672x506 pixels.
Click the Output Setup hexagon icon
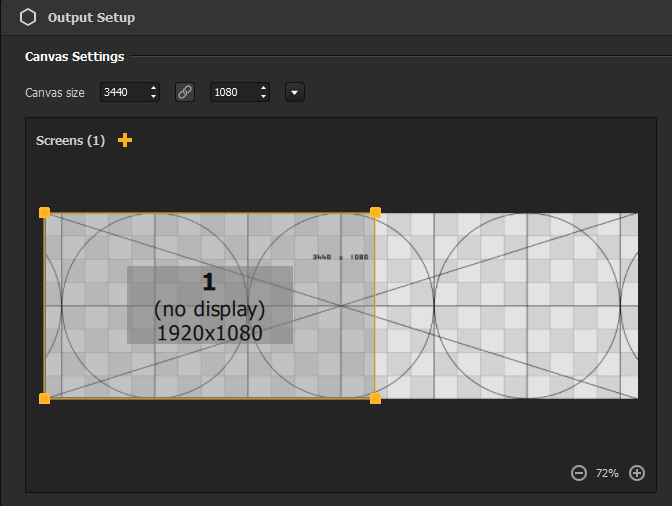tap(28, 17)
